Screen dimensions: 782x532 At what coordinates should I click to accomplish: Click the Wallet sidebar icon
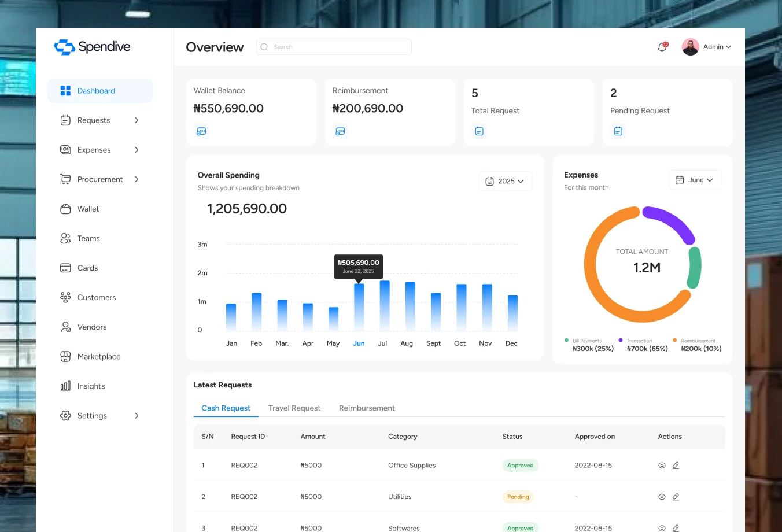[65, 209]
